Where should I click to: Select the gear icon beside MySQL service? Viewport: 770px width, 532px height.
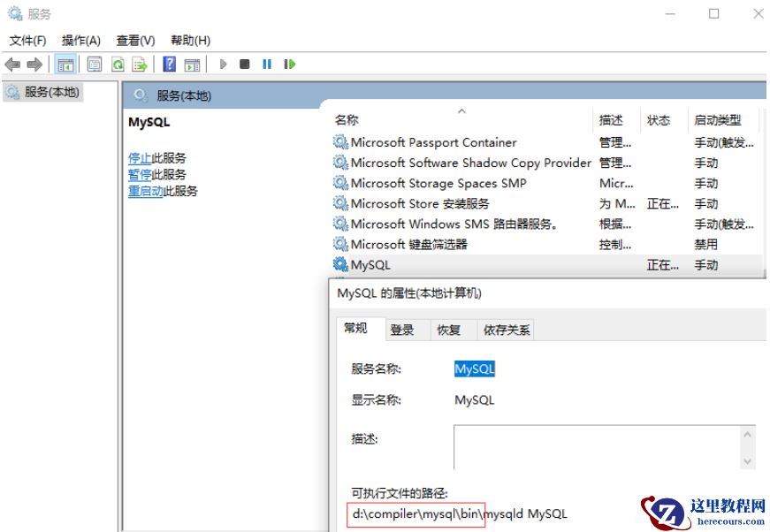(x=339, y=264)
